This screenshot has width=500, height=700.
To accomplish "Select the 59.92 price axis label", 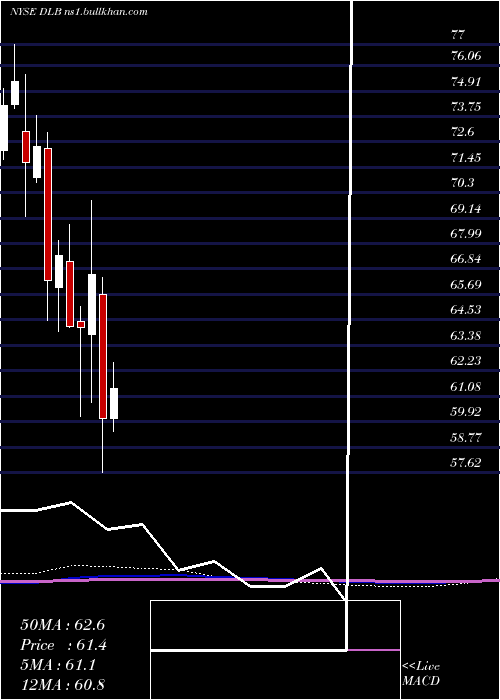I will 466,411.
